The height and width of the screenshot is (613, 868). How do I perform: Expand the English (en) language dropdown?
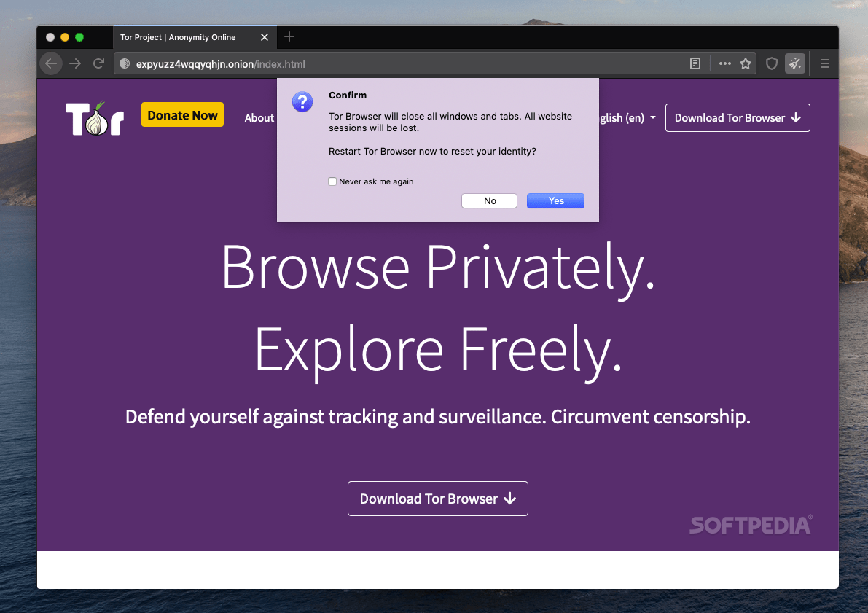tap(627, 118)
